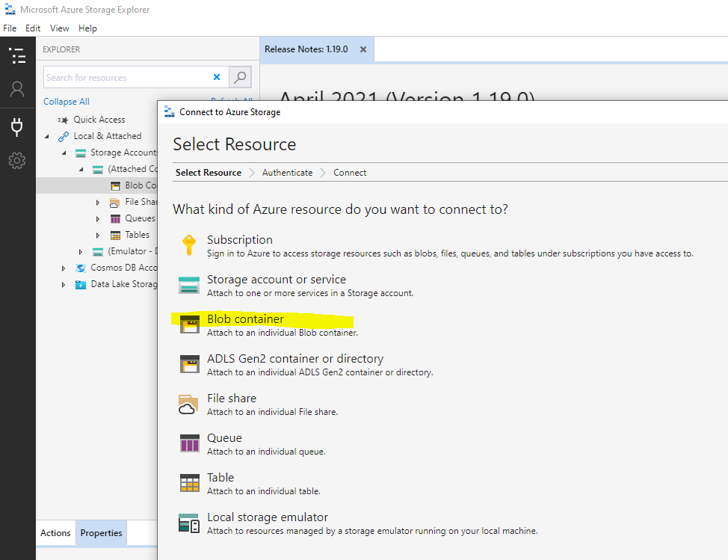Image resolution: width=728 pixels, height=560 pixels.
Task: Click the Table grid icon in dialog
Action: [189, 483]
